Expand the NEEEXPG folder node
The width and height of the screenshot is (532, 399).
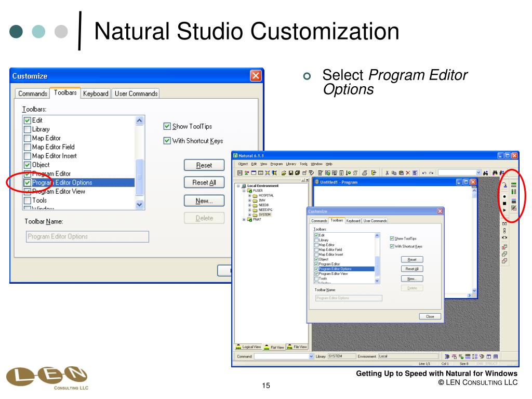[250, 210]
